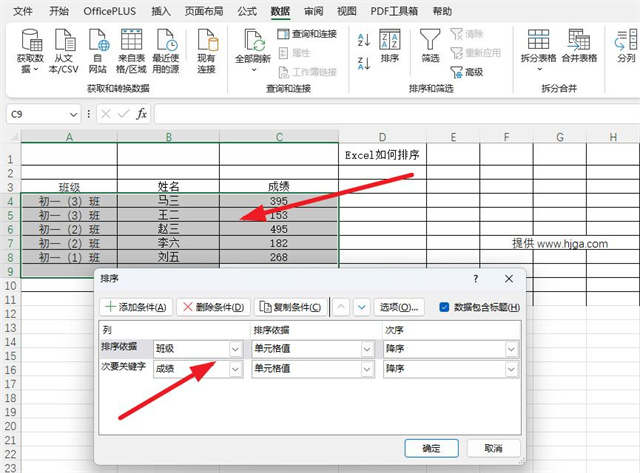Click the formula bar confirm checkmark
The height and width of the screenshot is (473, 640).
tap(123, 114)
